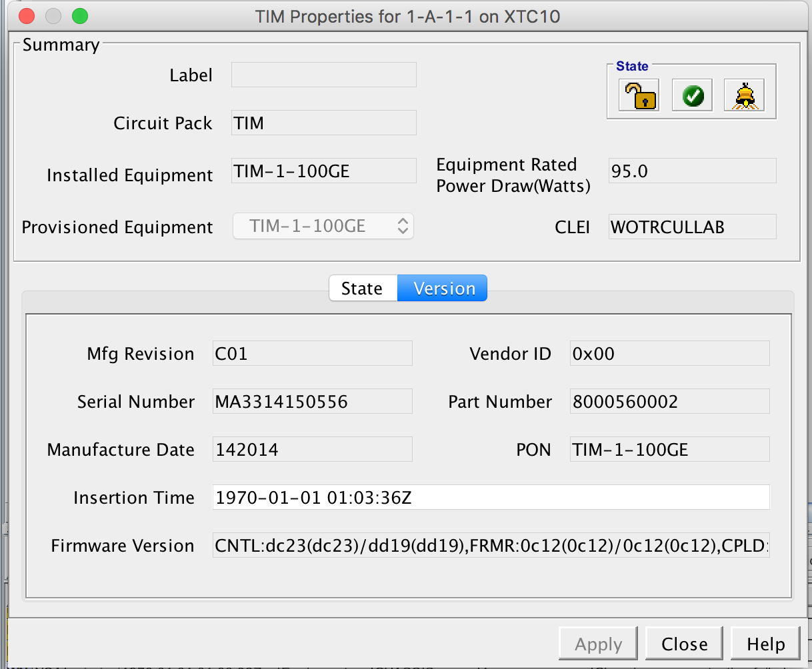Click the Manufacture Date field 142014

pos(312,449)
